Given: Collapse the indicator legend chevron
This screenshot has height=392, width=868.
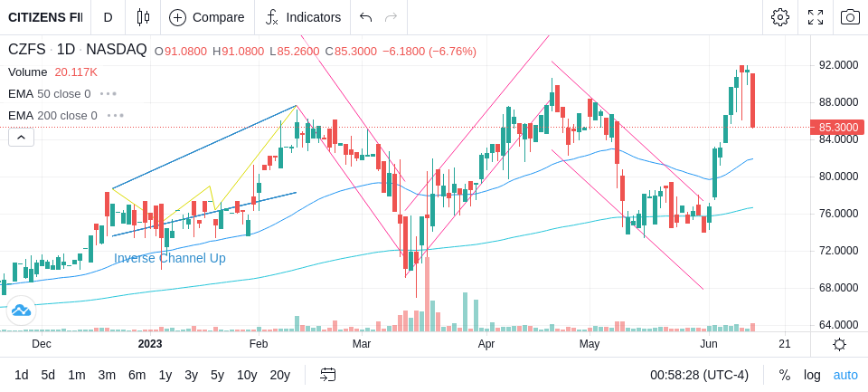Looking at the screenshot, I should click(x=21, y=137).
